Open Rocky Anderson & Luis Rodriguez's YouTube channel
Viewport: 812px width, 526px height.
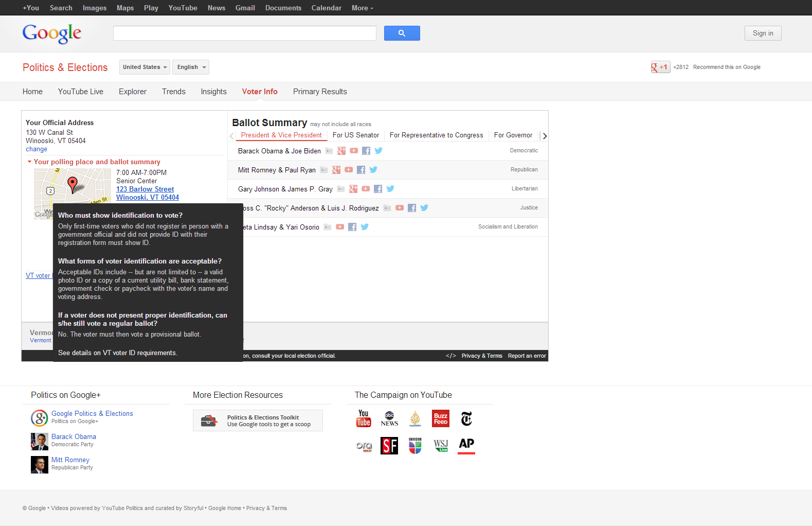tap(400, 208)
